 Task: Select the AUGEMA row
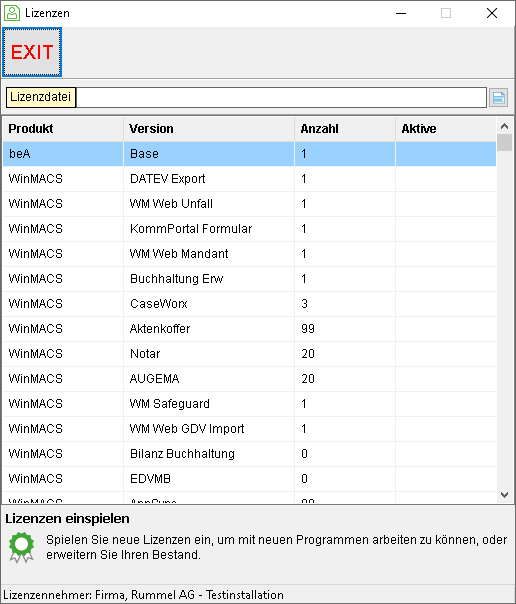(250, 379)
